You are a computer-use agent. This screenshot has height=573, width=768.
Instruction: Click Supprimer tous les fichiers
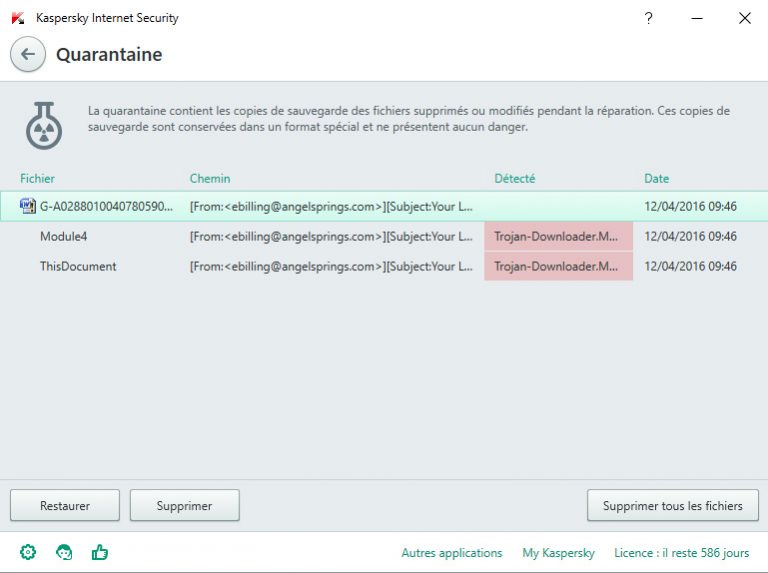click(672, 506)
